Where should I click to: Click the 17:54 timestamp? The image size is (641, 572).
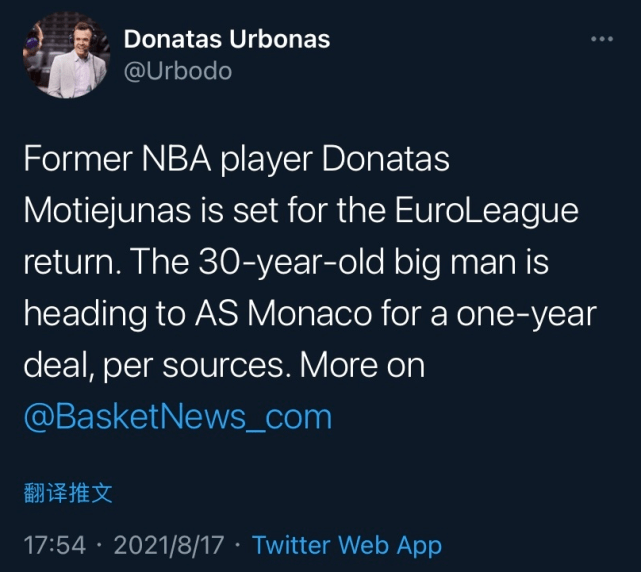pos(51,546)
